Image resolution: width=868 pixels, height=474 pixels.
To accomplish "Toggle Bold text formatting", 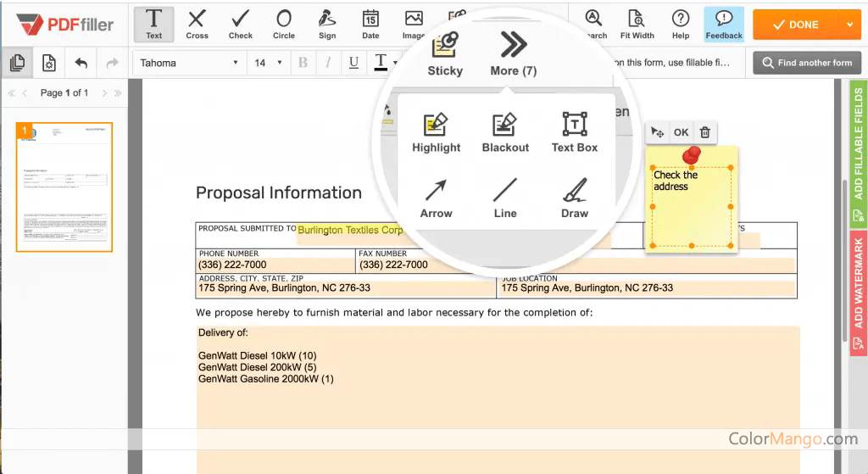I will click(x=303, y=63).
